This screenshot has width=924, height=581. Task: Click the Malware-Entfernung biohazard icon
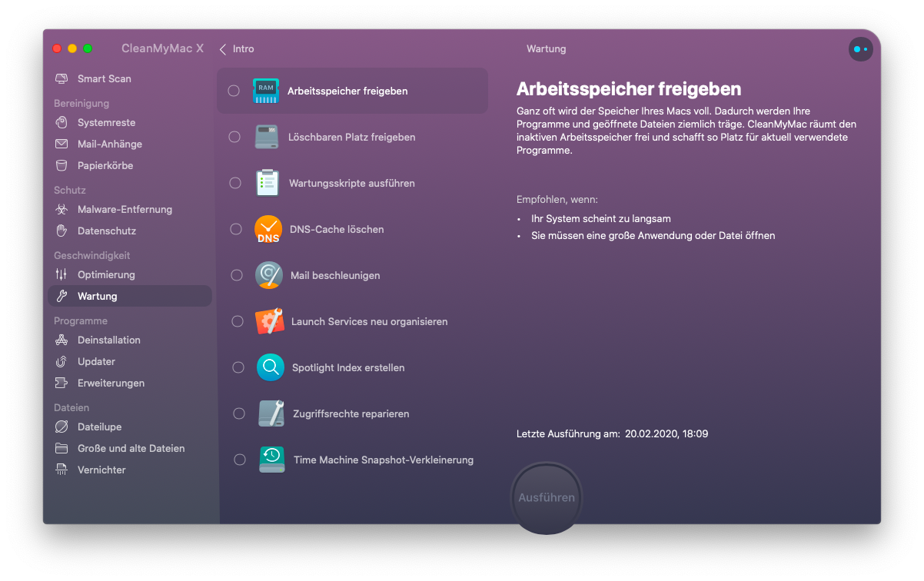click(61, 209)
